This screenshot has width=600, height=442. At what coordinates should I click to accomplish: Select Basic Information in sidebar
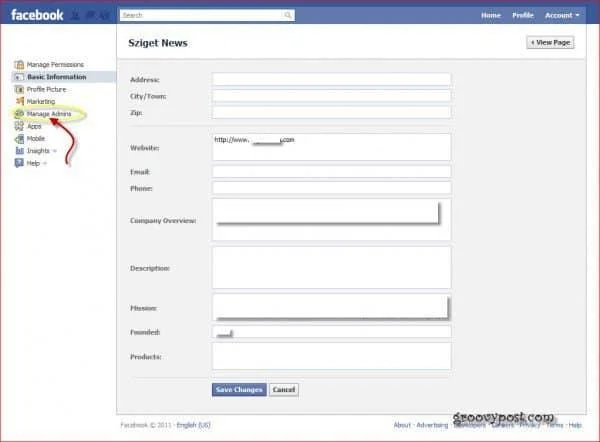tap(57, 77)
